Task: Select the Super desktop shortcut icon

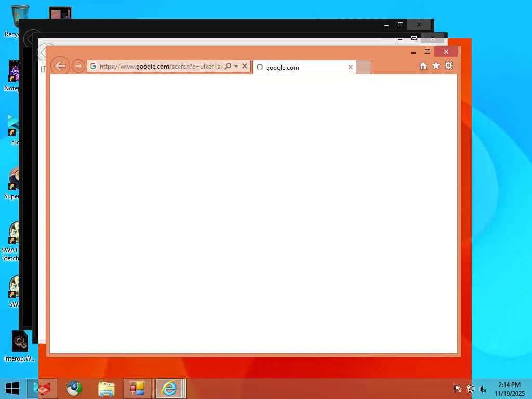Action: pos(11,183)
